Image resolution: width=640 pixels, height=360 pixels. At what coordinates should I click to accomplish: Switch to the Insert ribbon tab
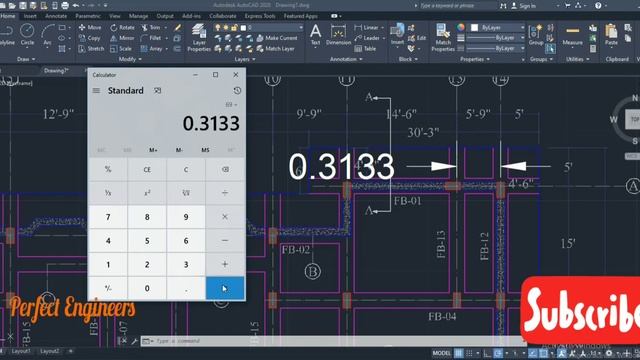pyautogui.click(x=30, y=16)
